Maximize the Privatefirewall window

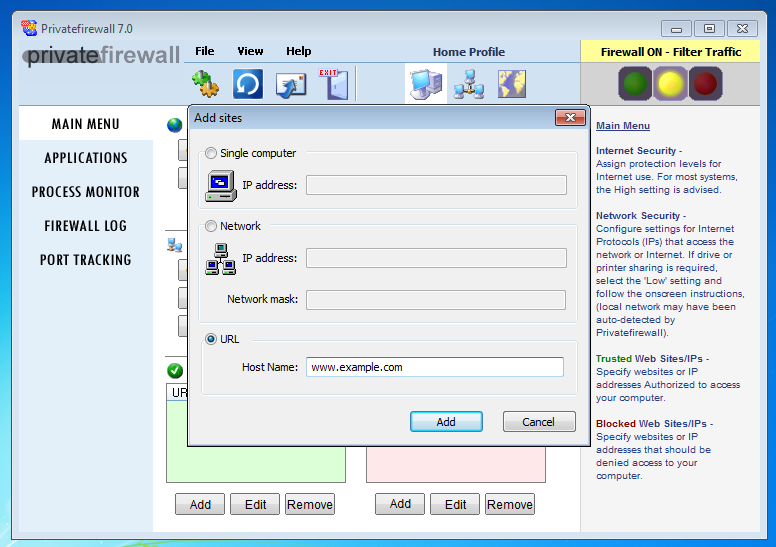tap(709, 29)
